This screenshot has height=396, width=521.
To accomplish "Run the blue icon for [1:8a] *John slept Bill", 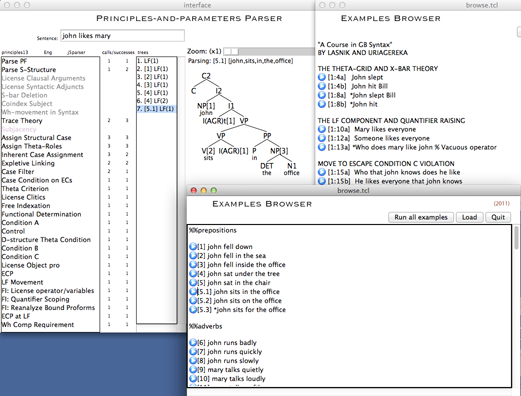I will pos(322,95).
